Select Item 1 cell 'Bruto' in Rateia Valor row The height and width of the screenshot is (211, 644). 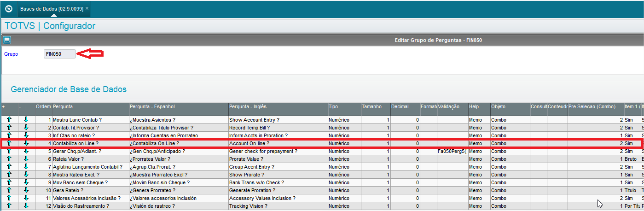pyautogui.click(x=632, y=159)
